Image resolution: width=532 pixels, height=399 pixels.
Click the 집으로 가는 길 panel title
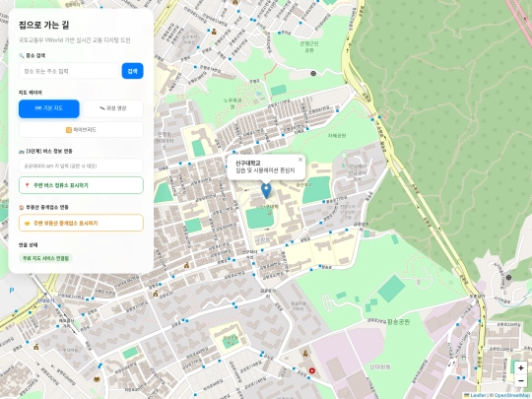click(44, 25)
